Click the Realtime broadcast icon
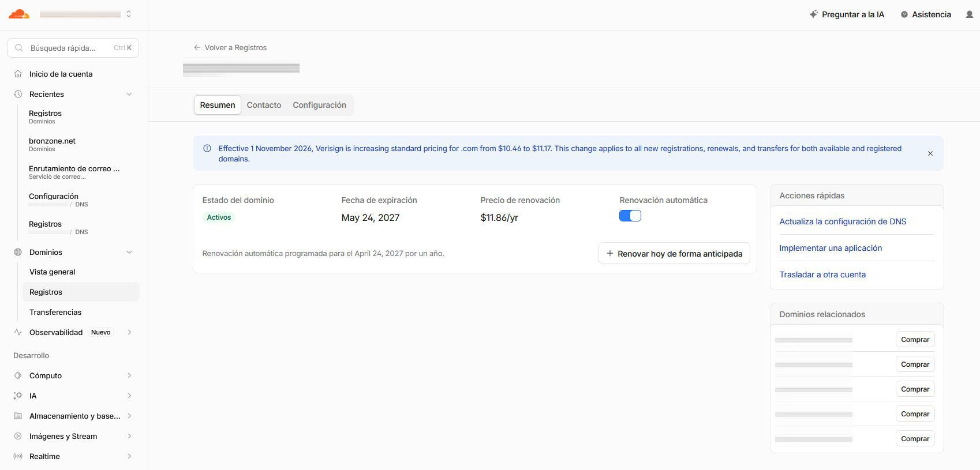Screen dimensions: 980x470 click(x=18, y=456)
